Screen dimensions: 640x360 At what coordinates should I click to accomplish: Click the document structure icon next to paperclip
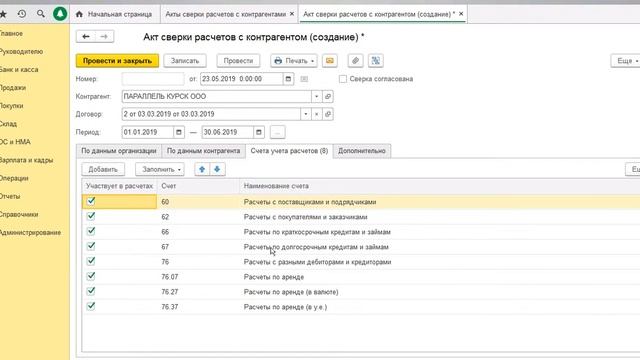[x=376, y=61]
